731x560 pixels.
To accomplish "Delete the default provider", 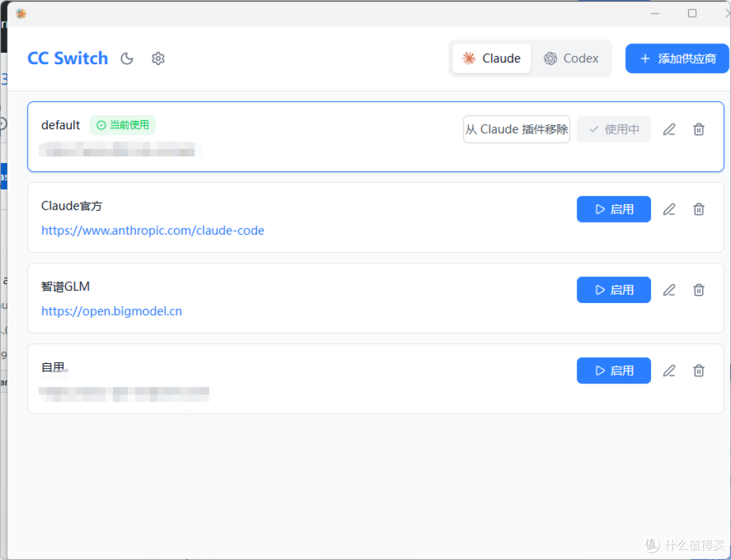I will [699, 130].
